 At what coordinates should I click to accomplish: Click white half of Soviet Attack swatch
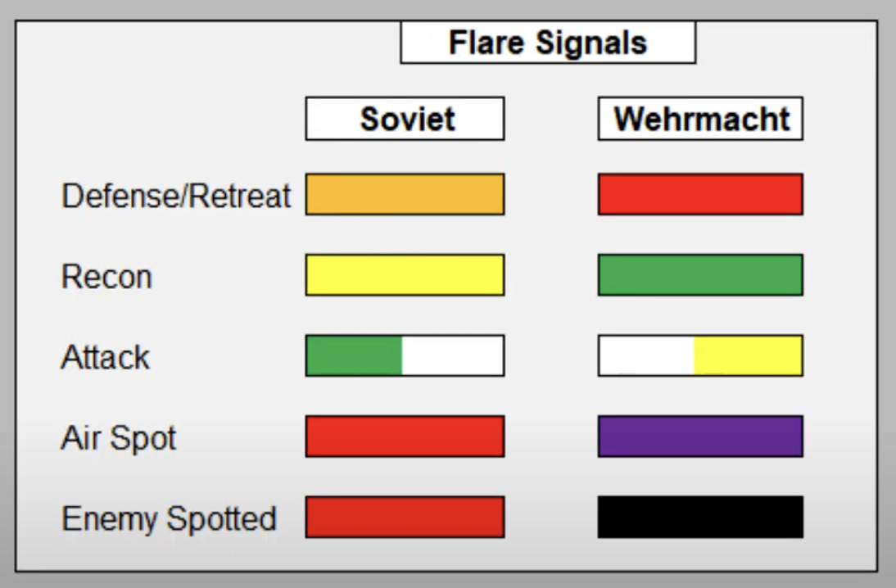[x=453, y=355]
